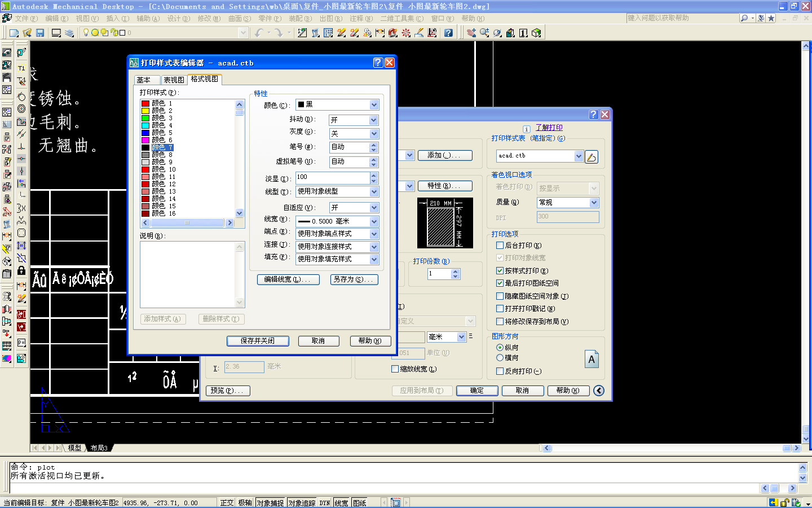
Task: Uncheck the 按样式打印 checkbox
Action: coord(500,271)
